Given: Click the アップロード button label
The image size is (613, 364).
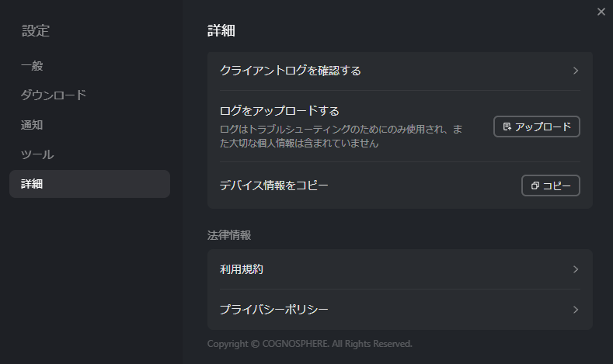Looking at the screenshot, I should tap(542, 127).
